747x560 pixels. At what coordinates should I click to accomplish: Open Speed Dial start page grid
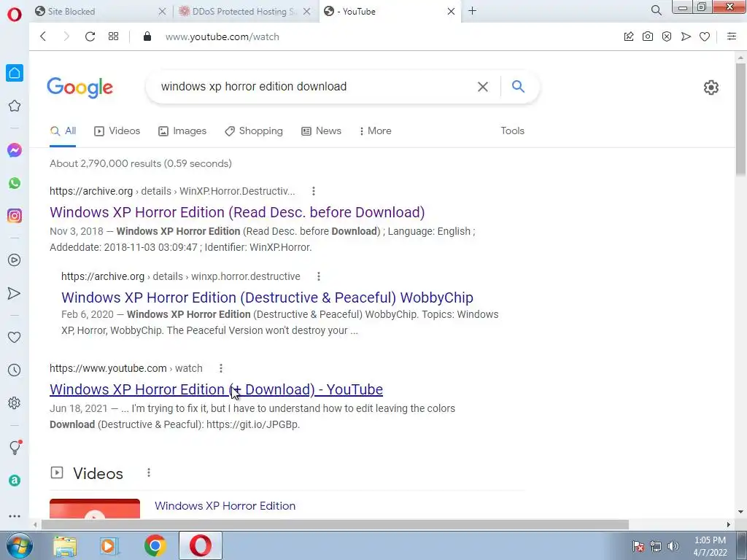pyautogui.click(x=113, y=36)
